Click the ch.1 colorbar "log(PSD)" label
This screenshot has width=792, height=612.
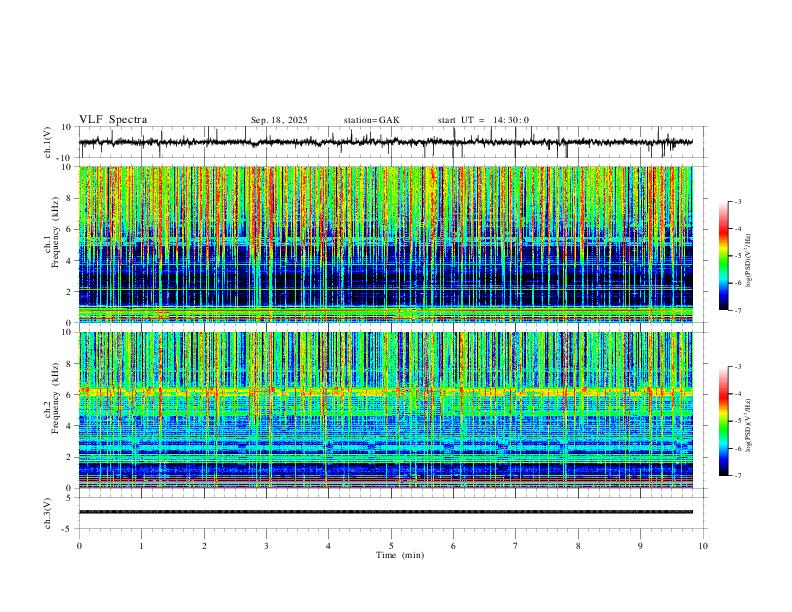tap(748, 261)
